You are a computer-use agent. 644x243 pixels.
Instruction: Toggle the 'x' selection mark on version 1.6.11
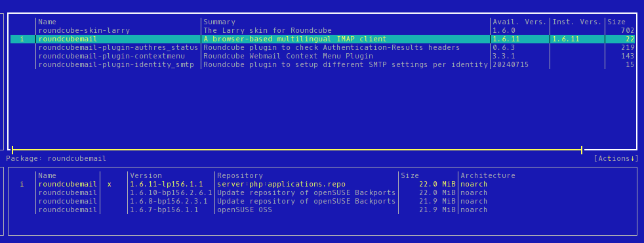click(110, 184)
